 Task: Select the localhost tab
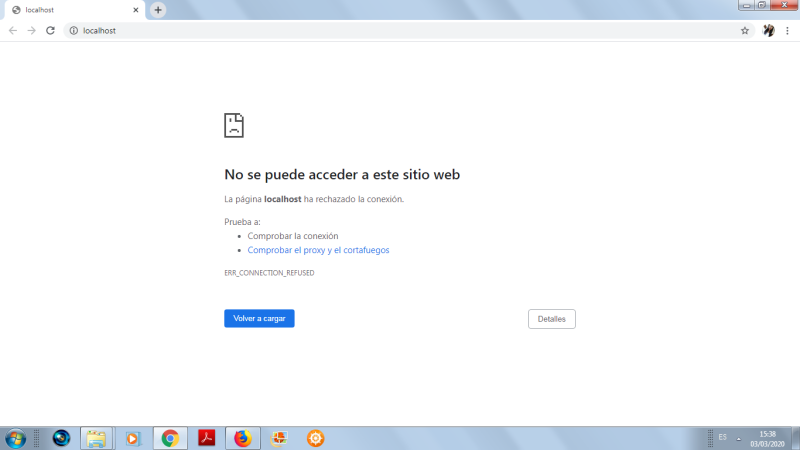(74, 10)
